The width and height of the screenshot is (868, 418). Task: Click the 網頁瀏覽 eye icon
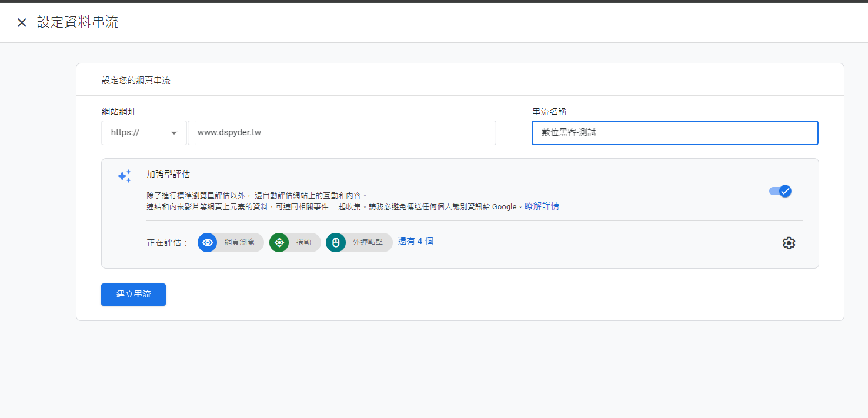click(x=208, y=242)
